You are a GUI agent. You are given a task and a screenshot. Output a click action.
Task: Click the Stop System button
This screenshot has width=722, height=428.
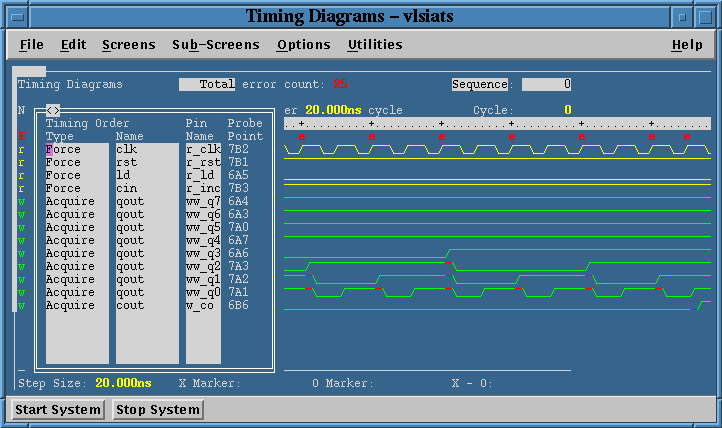pos(157,410)
